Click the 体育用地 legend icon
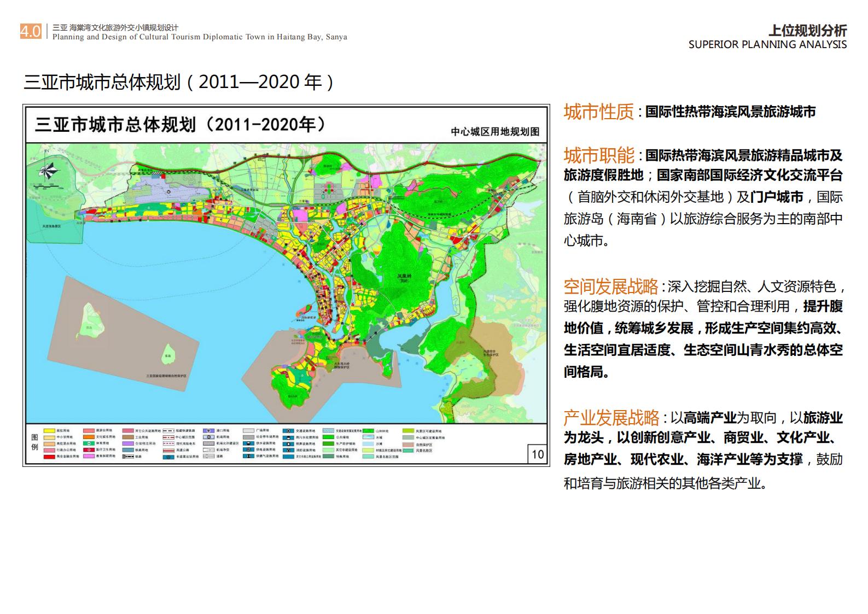Image resolution: width=868 pixels, height=614 pixels. 89,443
